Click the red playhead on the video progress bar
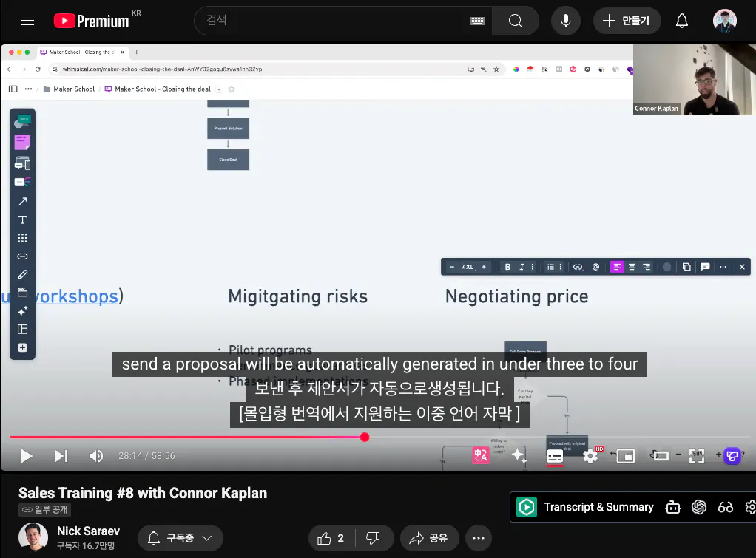This screenshot has width=756, height=558. point(364,437)
